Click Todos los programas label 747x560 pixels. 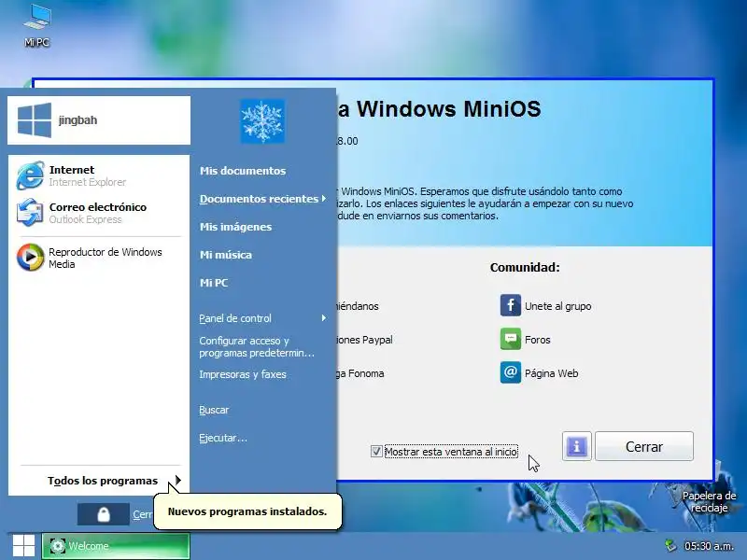pyautogui.click(x=103, y=481)
